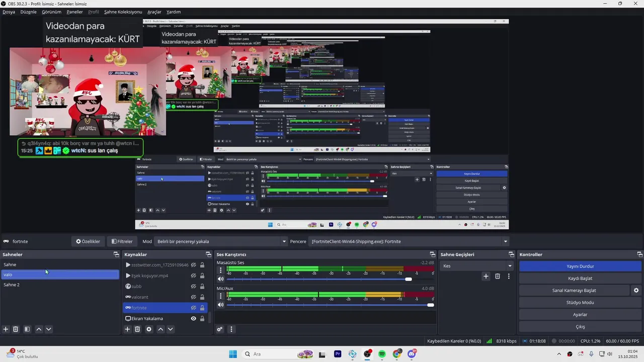
Task: Open Spotify from the Windows taskbar
Action: (x=382, y=354)
